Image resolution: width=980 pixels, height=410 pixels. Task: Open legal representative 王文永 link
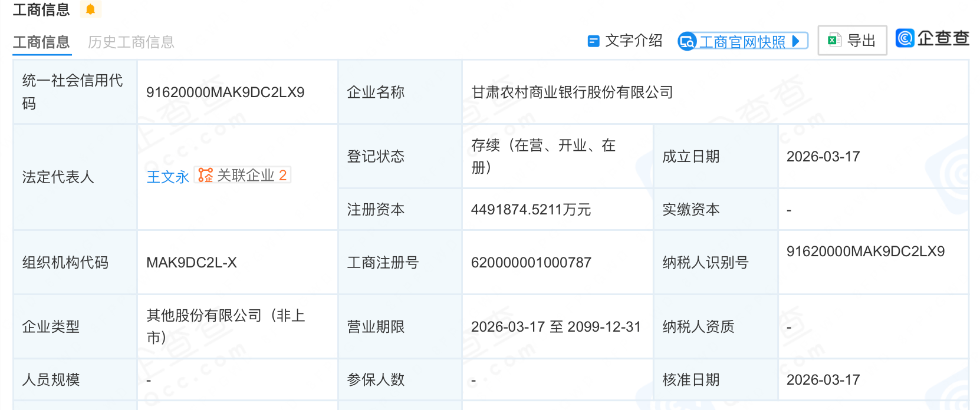[168, 177]
